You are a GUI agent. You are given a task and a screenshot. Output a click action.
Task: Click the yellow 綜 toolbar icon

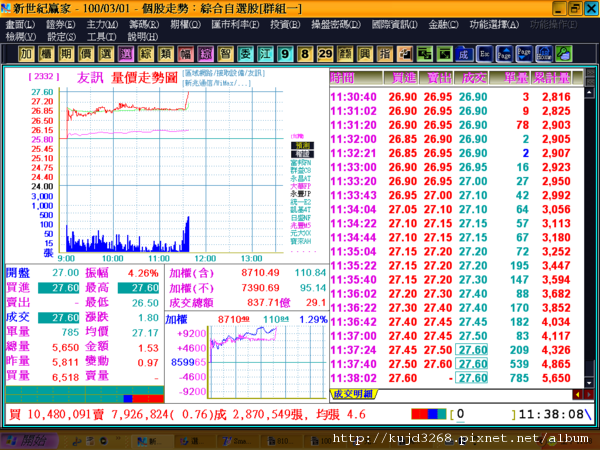click(145, 54)
